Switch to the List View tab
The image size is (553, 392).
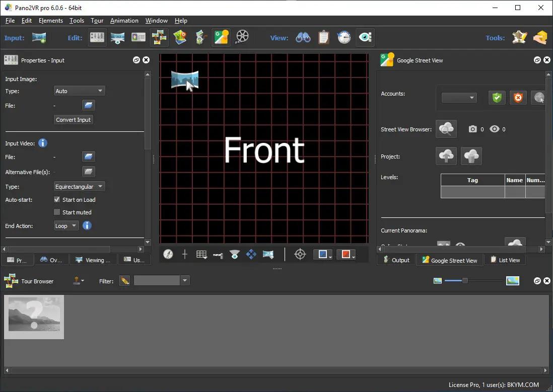click(x=504, y=260)
